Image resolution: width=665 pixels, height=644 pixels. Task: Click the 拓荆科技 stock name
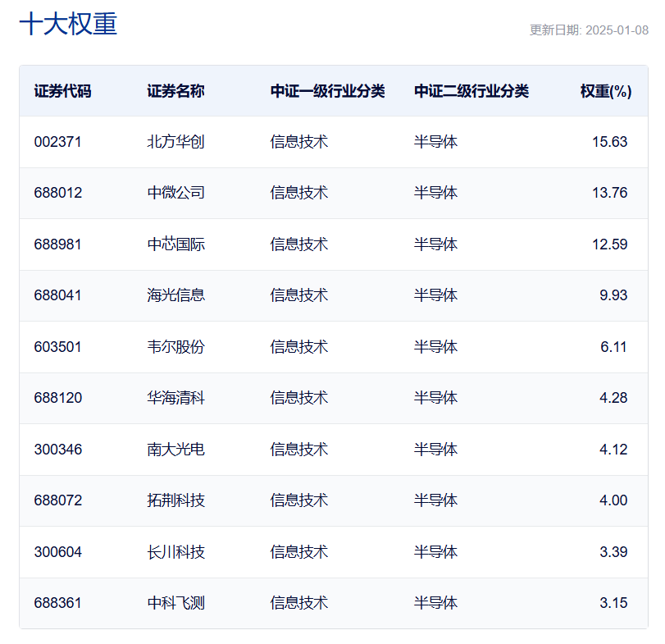175,500
